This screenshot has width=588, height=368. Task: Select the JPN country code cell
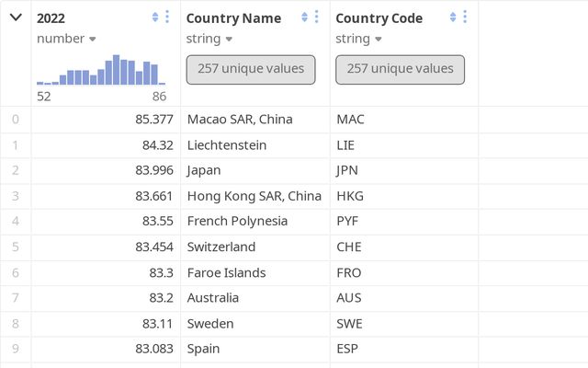pos(404,170)
